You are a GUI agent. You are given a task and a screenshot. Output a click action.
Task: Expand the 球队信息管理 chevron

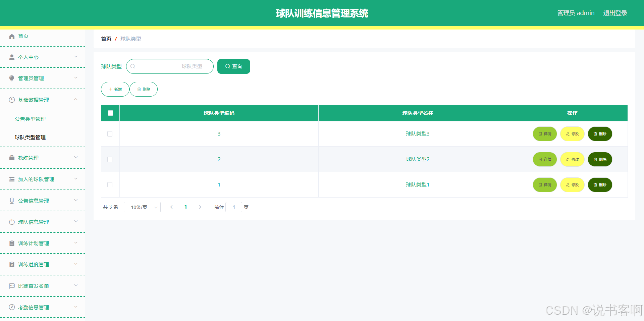pyautogui.click(x=76, y=221)
